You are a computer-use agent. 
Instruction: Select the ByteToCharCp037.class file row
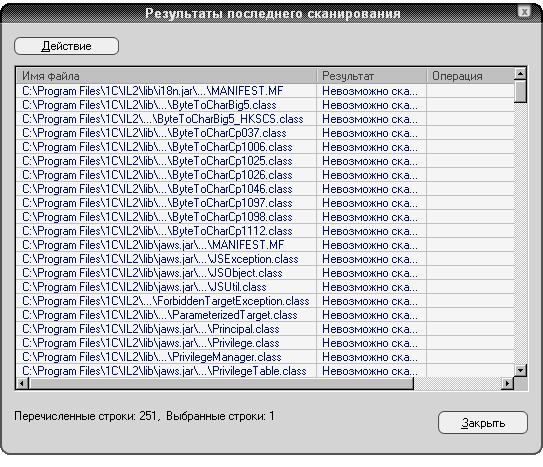point(265,133)
